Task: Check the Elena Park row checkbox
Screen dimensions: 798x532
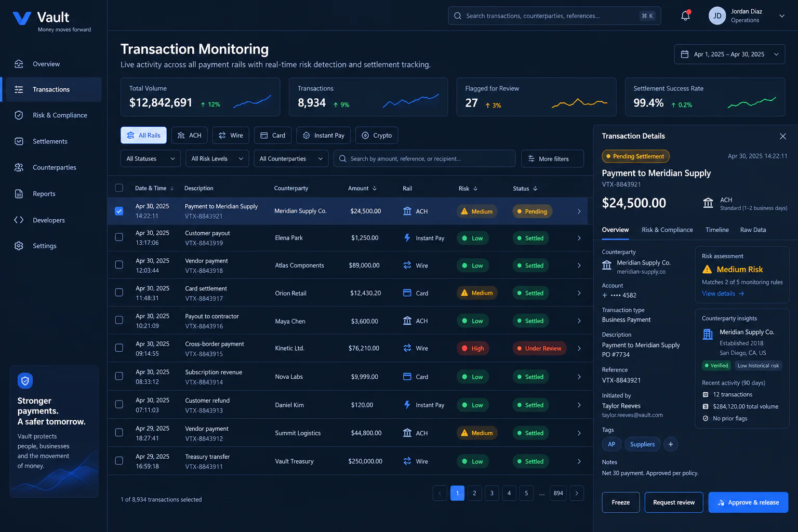Action: [x=119, y=237]
